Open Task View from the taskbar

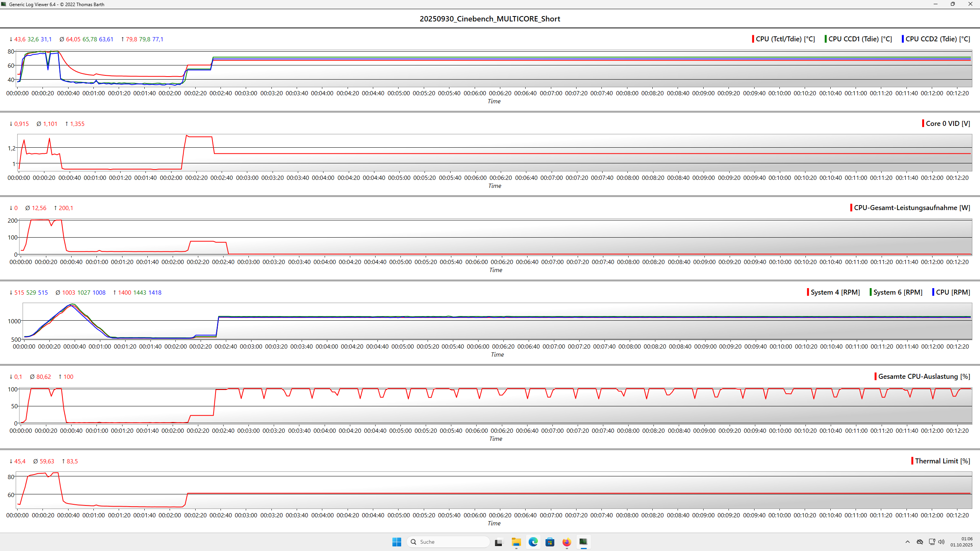[498, 542]
